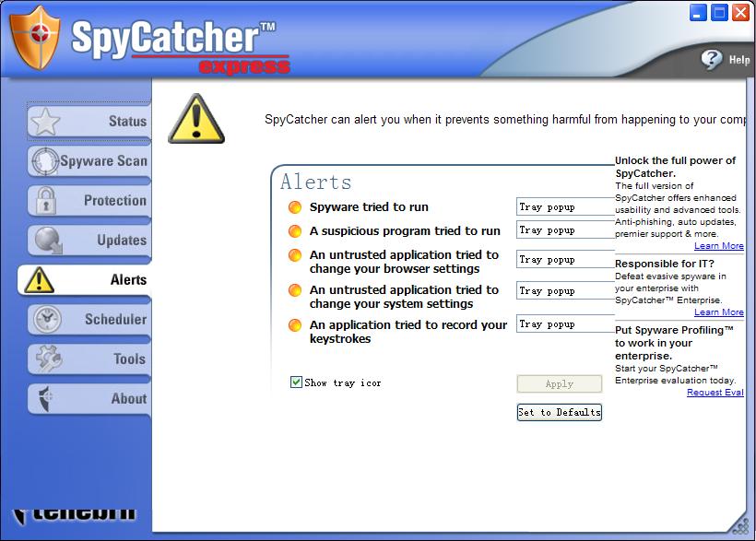Image resolution: width=756 pixels, height=541 pixels.
Task: Click the orange bullet beside change your system settings
Action: tap(295, 290)
